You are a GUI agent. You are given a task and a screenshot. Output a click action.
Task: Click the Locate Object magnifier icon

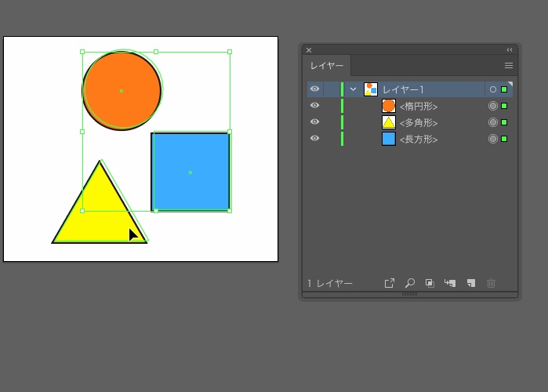tap(409, 283)
